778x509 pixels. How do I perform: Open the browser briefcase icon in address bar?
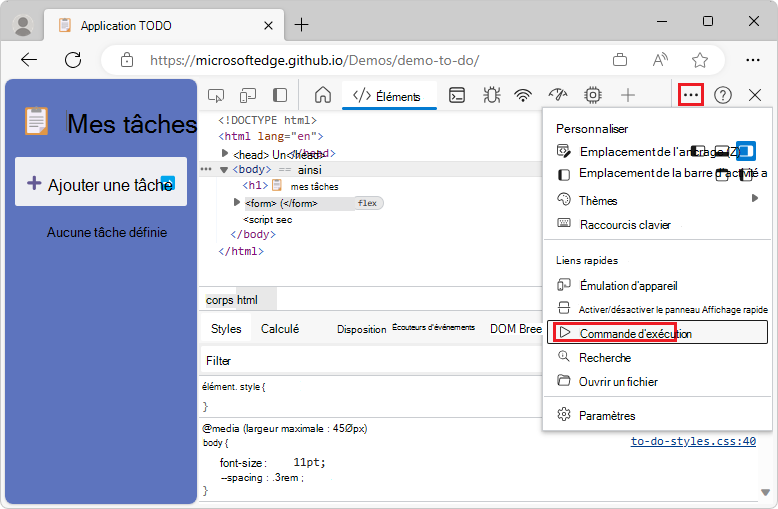click(x=620, y=60)
